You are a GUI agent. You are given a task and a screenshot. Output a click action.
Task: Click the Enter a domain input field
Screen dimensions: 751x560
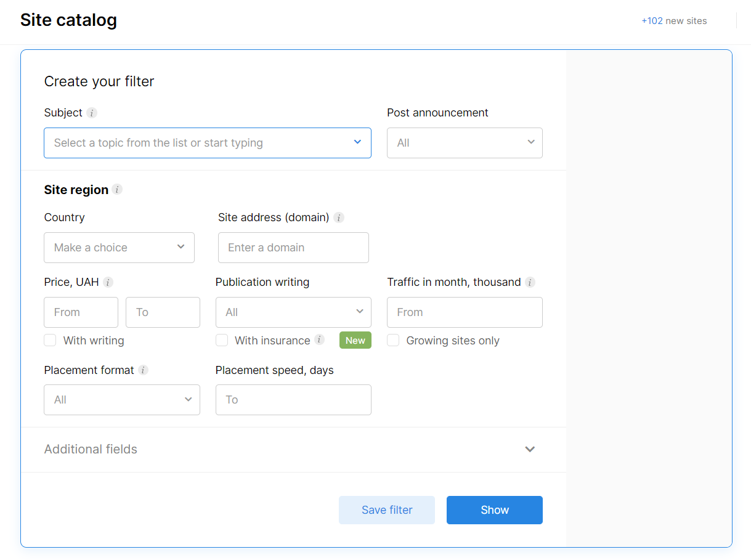(x=293, y=247)
